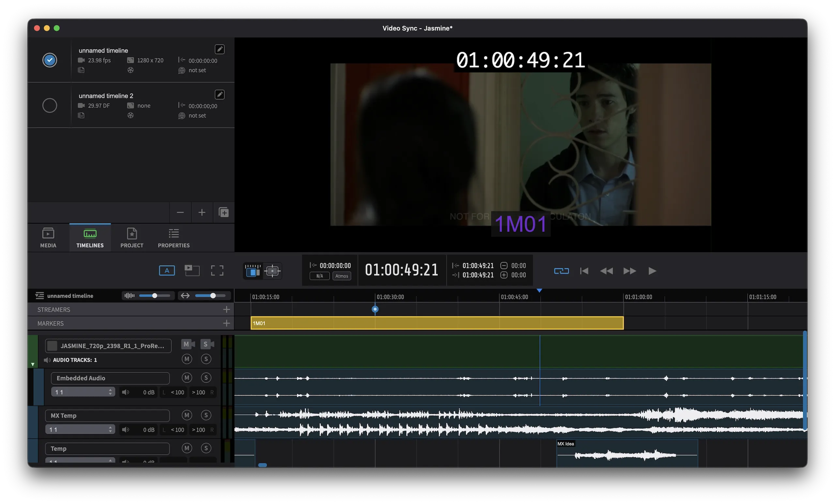The width and height of the screenshot is (835, 504).
Task: Mute the MX Temp track
Action: pos(187,416)
